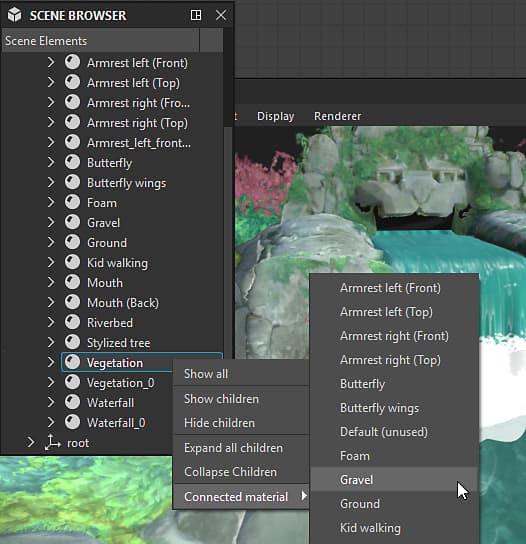The width and height of the screenshot is (526, 544).
Task: Pick Gravel in the Connected material submenu
Action: [x=394, y=480]
